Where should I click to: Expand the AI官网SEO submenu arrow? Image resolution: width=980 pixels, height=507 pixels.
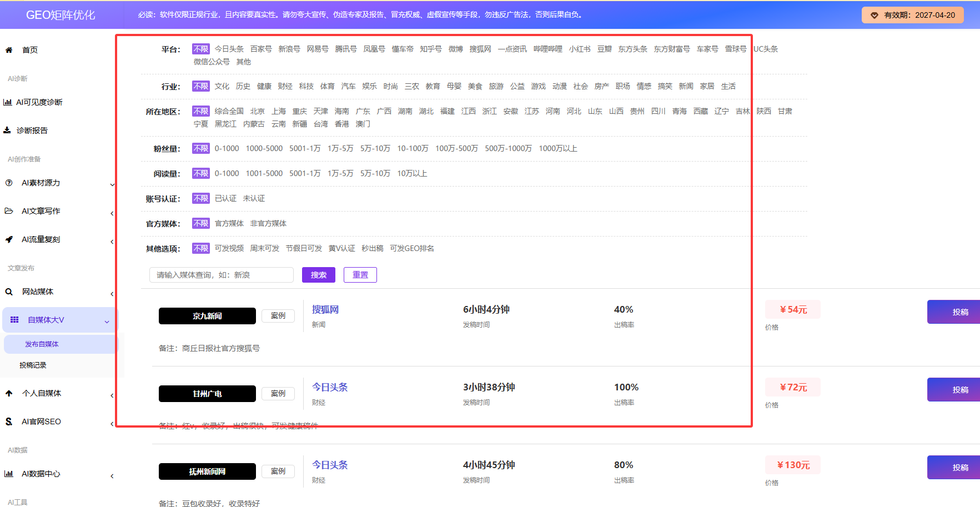(112, 424)
